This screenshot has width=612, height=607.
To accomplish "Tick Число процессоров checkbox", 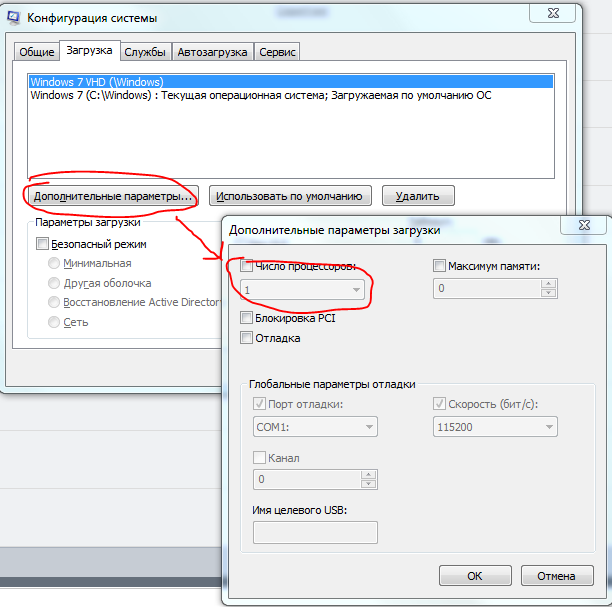I will click(246, 266).
